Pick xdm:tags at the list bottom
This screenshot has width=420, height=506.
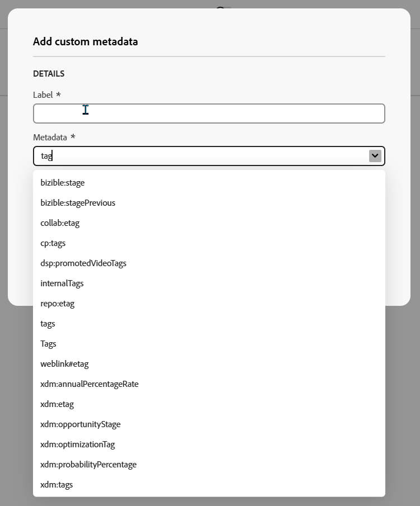(x=56, y=485)
